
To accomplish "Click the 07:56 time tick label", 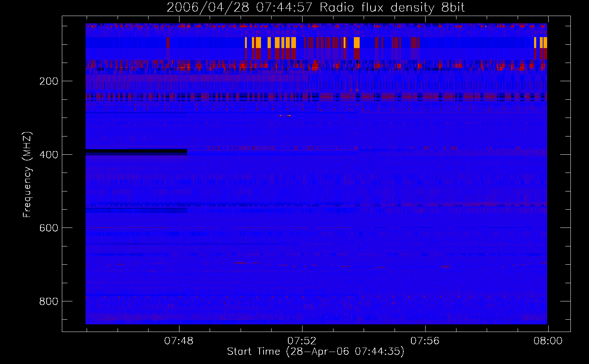I will point(425,341).
